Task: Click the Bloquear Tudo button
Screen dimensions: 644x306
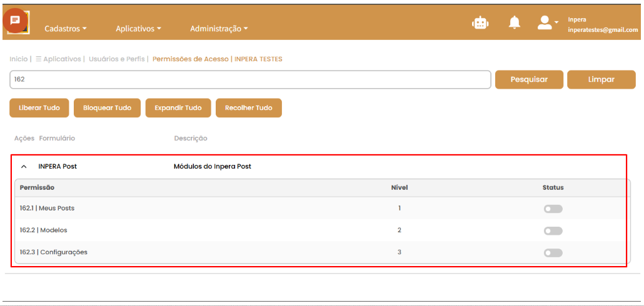Action: coord(107,108)
